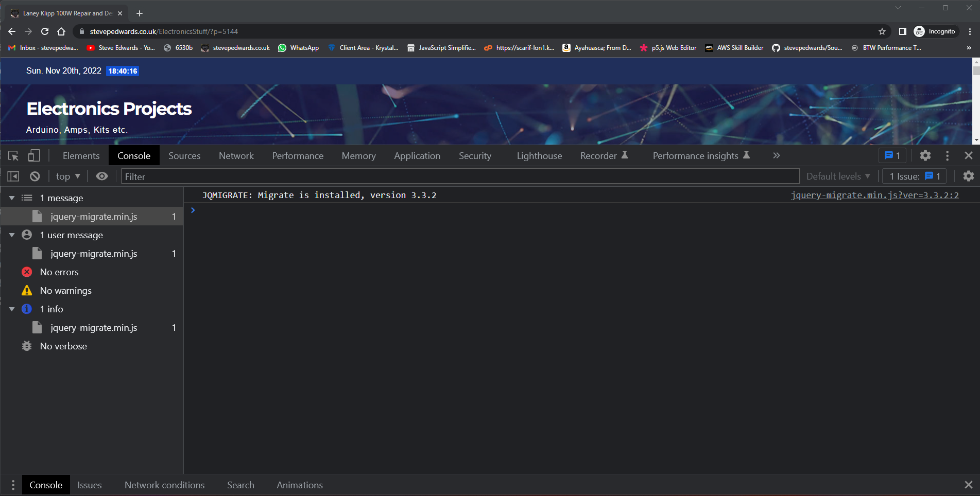Viewport: 980px width, 496px height.
Task: Show more DevTools tabs with double chevron
Action: (x=776, y=155)
